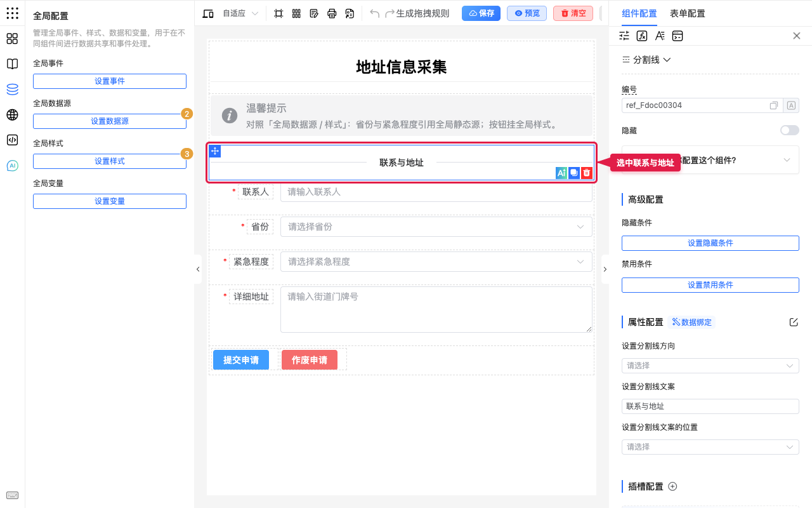Click the crop frame toolbar icon
Image resolution: width=812 pixels, height=508 pixels.
(x=278, y=13)
